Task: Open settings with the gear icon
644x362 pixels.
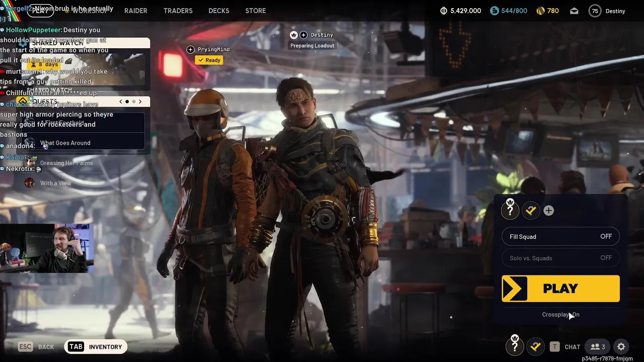Action: (x=621, y=346)
